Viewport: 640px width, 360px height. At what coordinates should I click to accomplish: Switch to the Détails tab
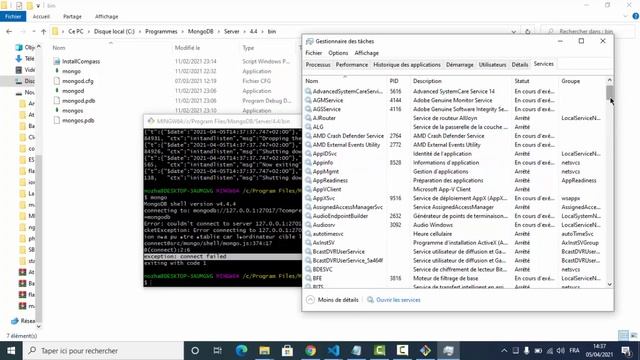pyautogui.click(x=520, y=65)
